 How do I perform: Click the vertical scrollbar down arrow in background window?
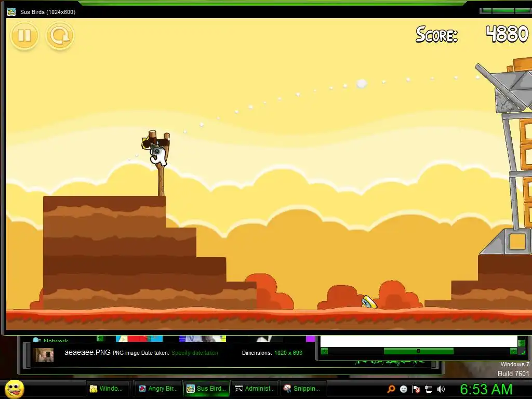click(521, 342)
